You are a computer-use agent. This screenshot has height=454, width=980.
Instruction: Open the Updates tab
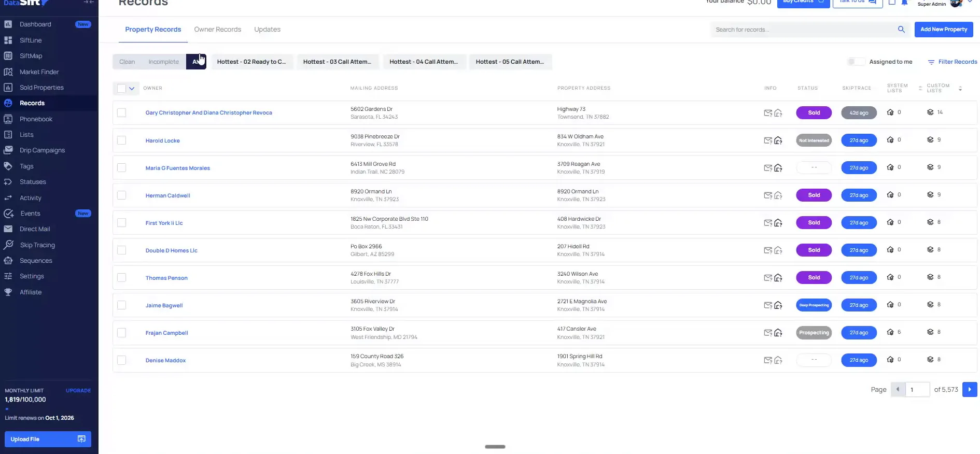pyautogui.click(x=268, y=30)
